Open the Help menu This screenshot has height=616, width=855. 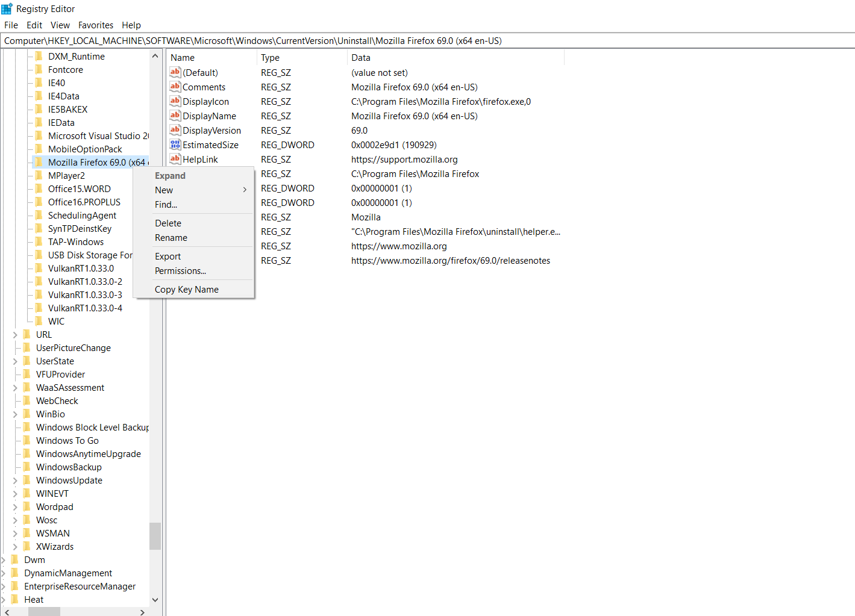[131, 25]
